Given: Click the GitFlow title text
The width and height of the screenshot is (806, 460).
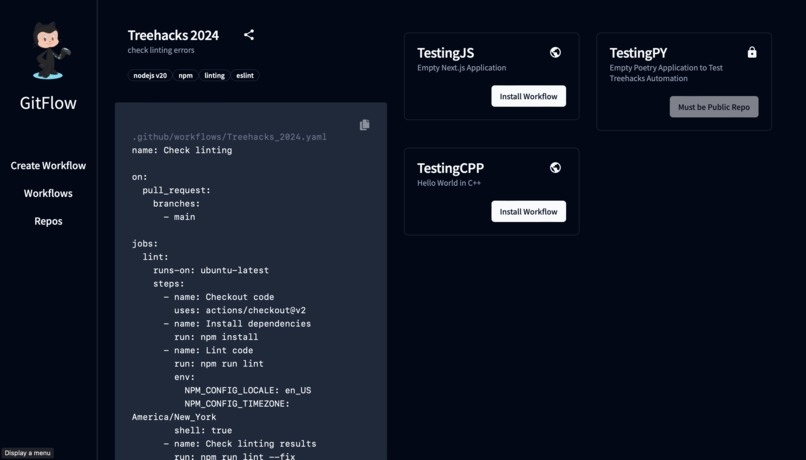Looking at the screenshot, I should (48, 103).
